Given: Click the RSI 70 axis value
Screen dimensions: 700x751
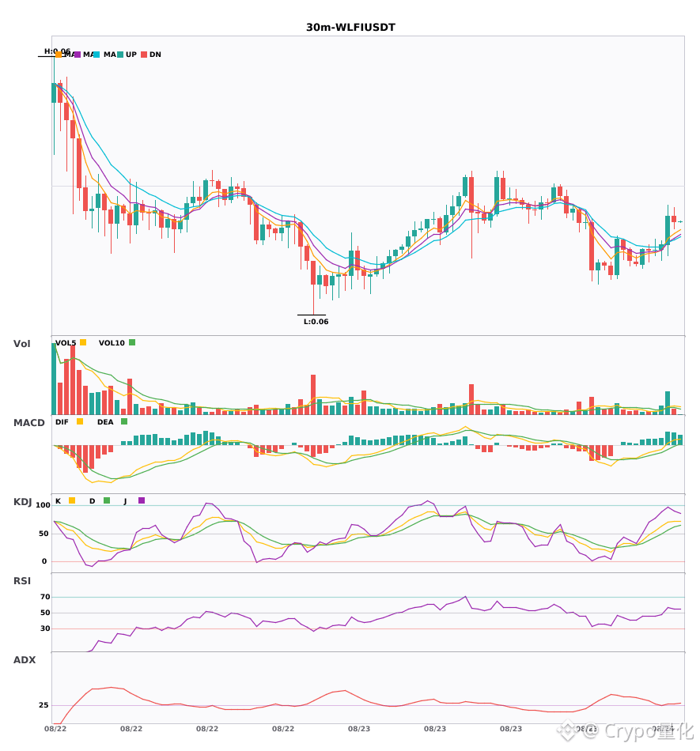Looking at the screenshot, I should pyautogui.click(x=45, y=597).
